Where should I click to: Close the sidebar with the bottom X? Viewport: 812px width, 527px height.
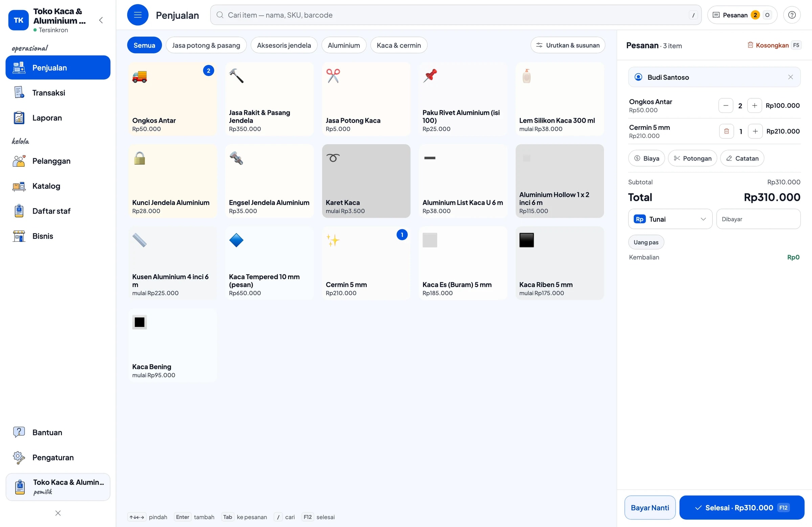pos(58,513)
